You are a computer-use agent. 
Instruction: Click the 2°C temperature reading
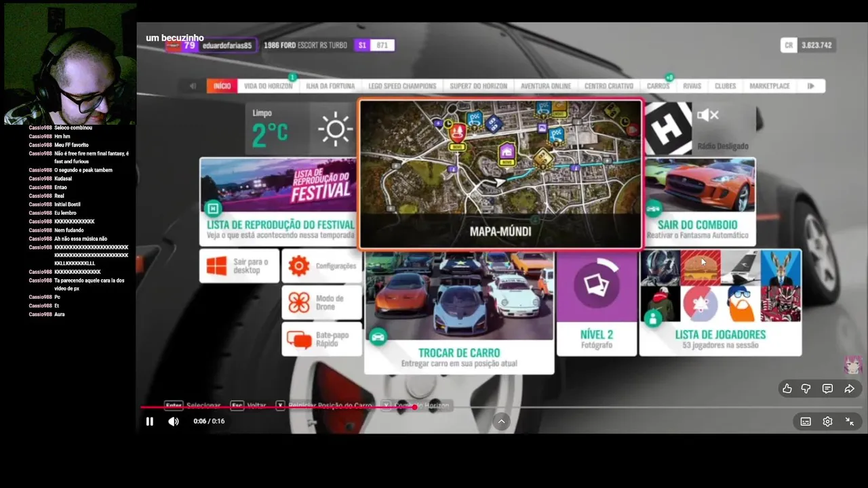(x=271, y=135)
